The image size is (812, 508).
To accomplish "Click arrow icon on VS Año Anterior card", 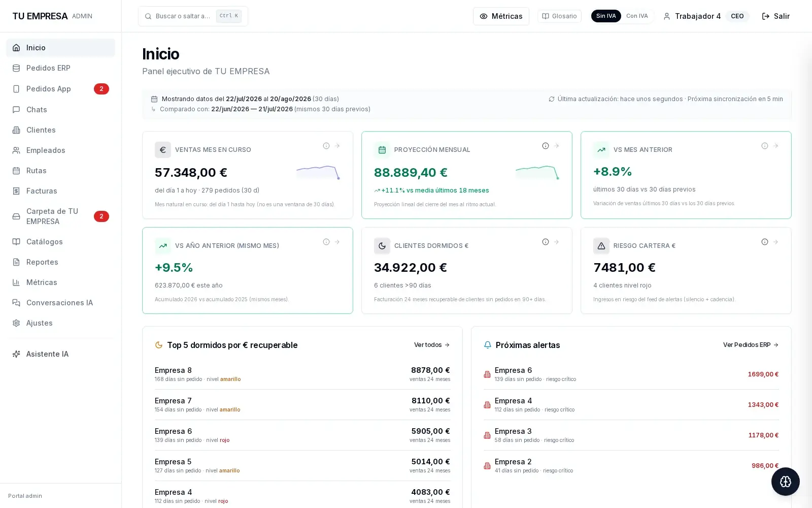I will [x=337, y=242].
